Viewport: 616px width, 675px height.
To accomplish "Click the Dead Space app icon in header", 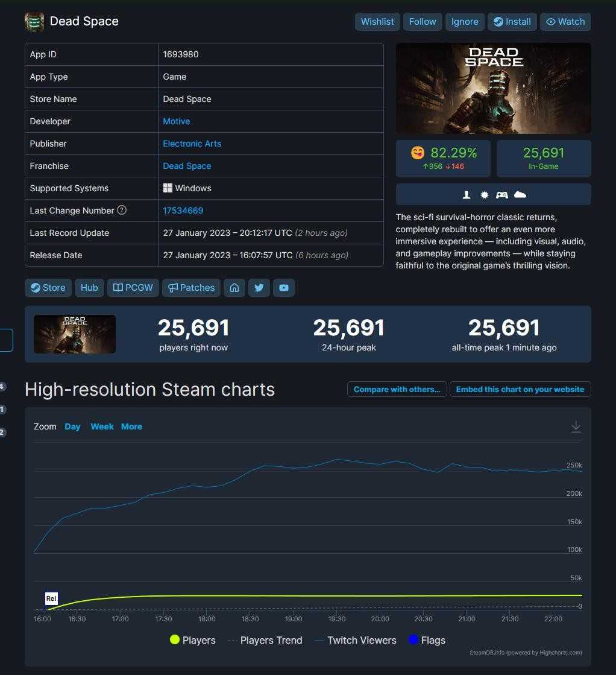I will [x=34, y=22].
